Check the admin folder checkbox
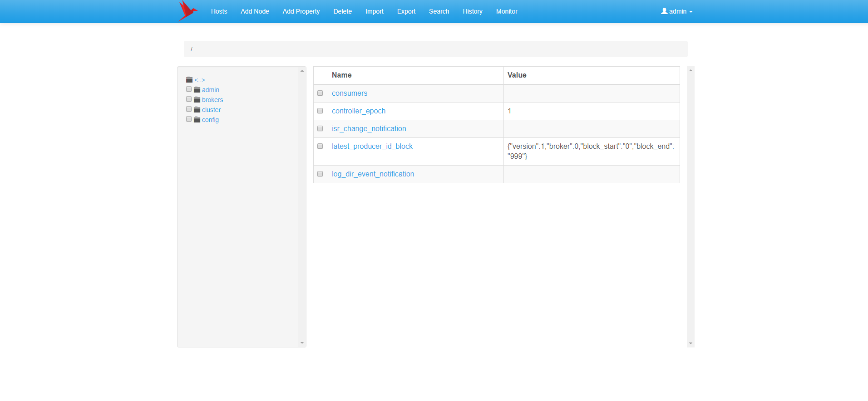Image resolution: width=868 pixels, height=401 pixels. pyautogui.click(x=189, y=89)
